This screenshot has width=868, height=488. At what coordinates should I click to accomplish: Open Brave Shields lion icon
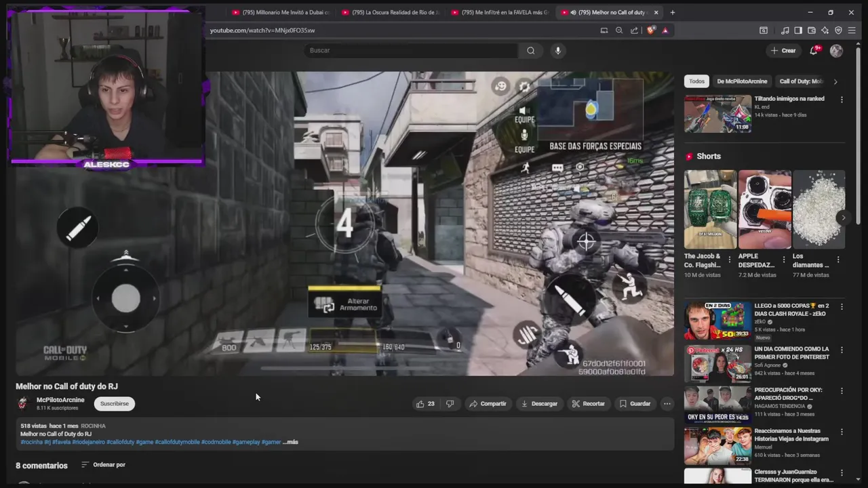click(x=651, y=30)
